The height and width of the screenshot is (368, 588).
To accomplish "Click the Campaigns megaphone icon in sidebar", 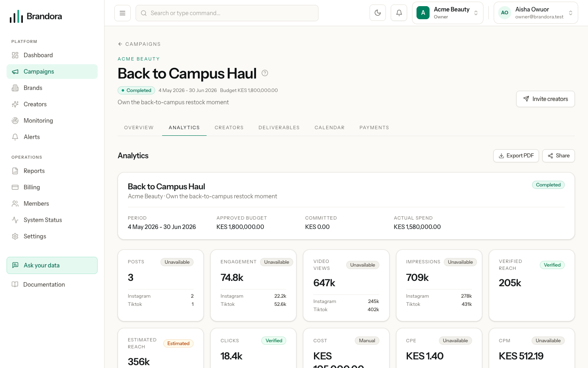I will point(15,72).
